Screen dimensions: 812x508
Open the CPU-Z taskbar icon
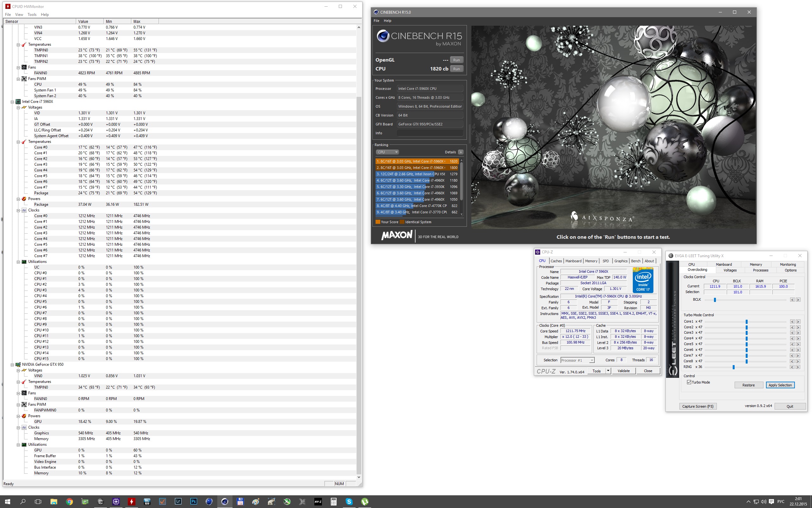pos(116,502)
